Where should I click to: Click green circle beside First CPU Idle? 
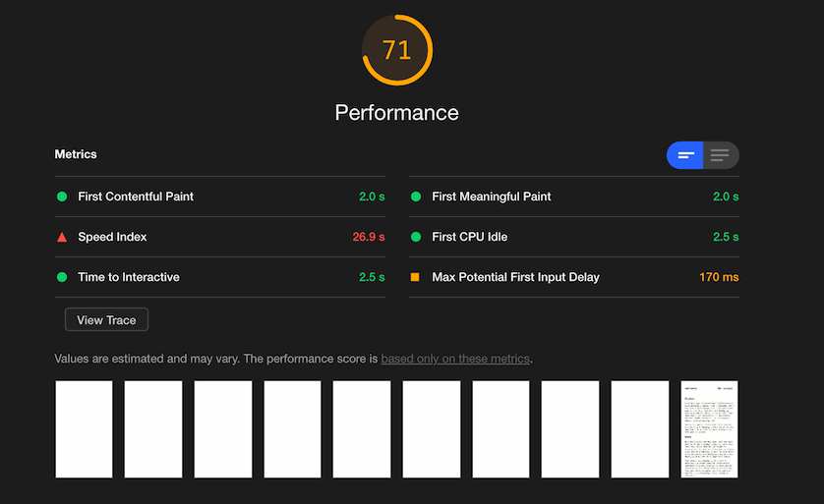(416, 237)
